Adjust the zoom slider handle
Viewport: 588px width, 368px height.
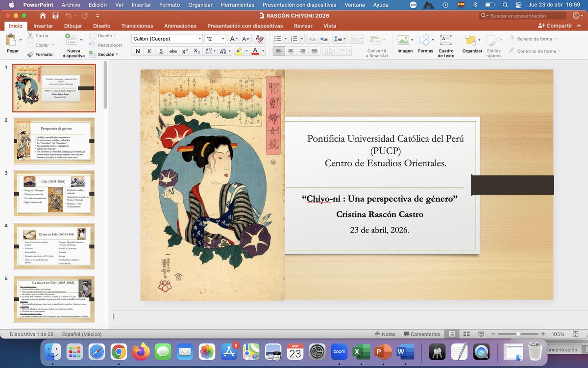click(x=518, y=334)
